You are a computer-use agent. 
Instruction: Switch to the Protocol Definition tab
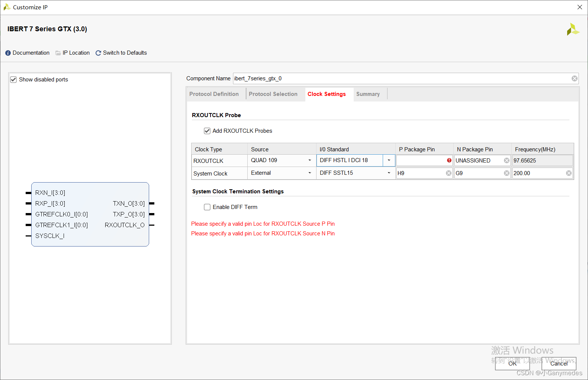coord(214,94)
